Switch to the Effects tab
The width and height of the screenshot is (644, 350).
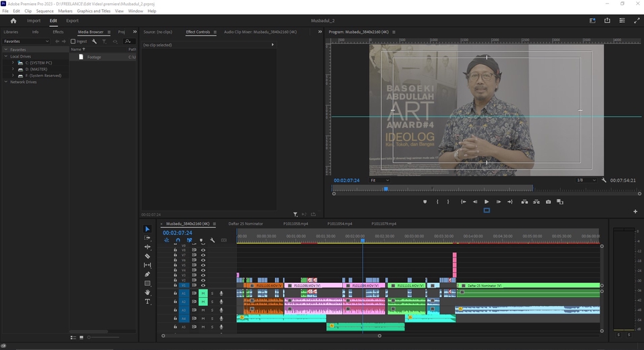58,32
